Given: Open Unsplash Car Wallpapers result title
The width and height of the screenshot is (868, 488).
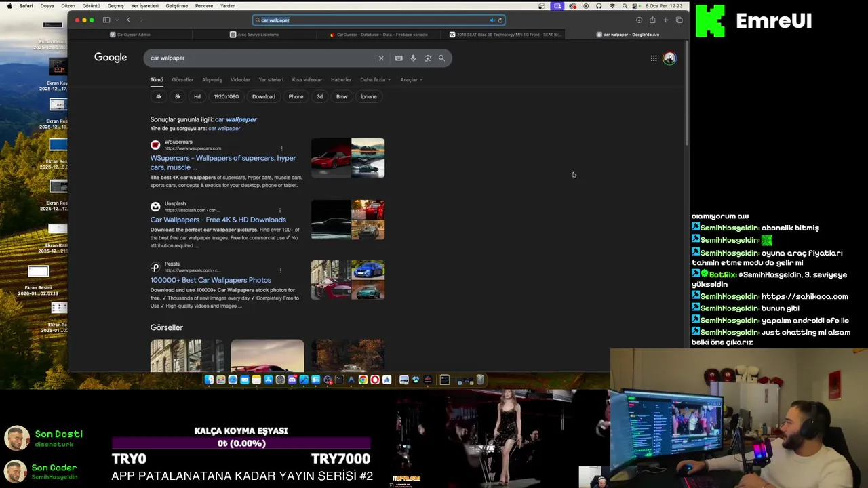Looking at the screenshot, I should (218, 220).
